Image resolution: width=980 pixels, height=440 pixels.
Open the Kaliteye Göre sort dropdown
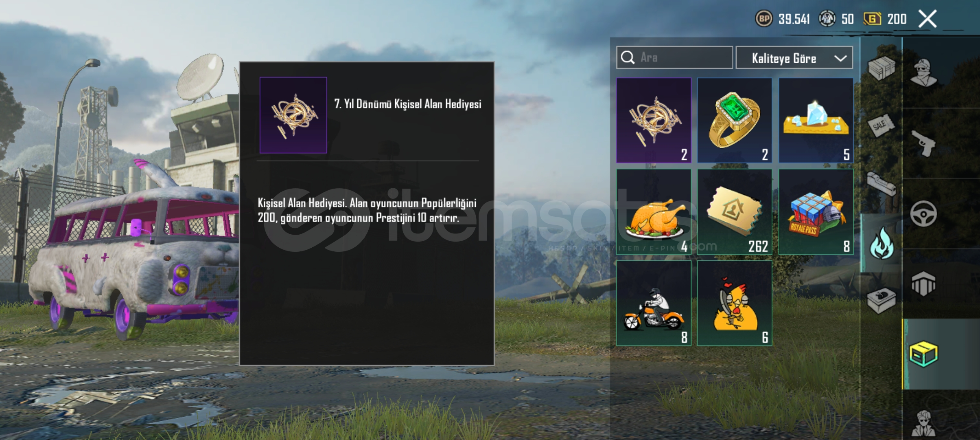(x=794, y=58)
